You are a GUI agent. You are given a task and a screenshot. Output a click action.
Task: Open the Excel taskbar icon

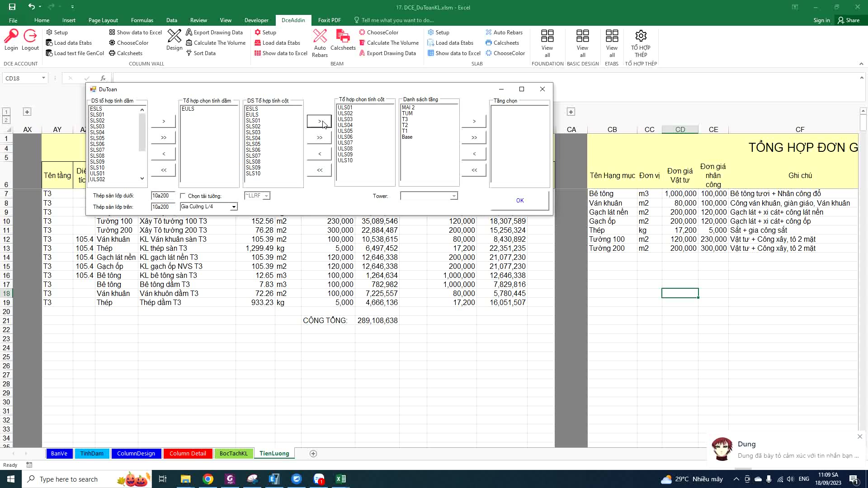click(x=341, y=479)
